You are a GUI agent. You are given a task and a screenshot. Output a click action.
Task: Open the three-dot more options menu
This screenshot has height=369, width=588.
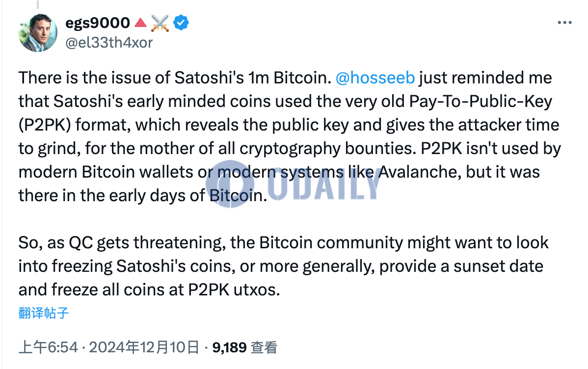(x=564, y=23)
